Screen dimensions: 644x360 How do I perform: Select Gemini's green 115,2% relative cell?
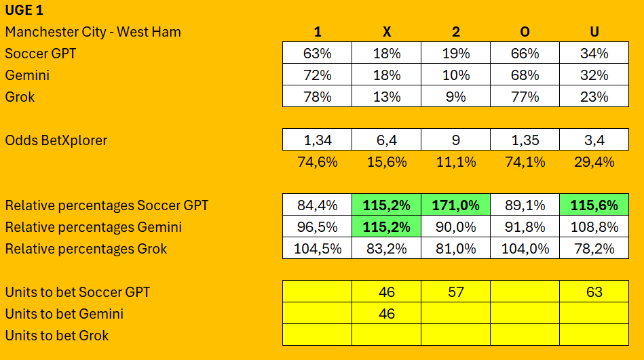coord(386,227)
